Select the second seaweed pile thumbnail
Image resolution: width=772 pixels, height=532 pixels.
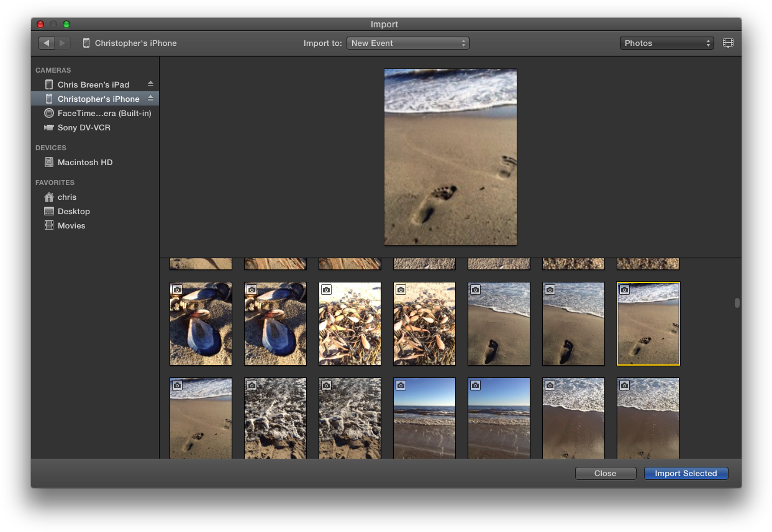[x=424, y=324]
